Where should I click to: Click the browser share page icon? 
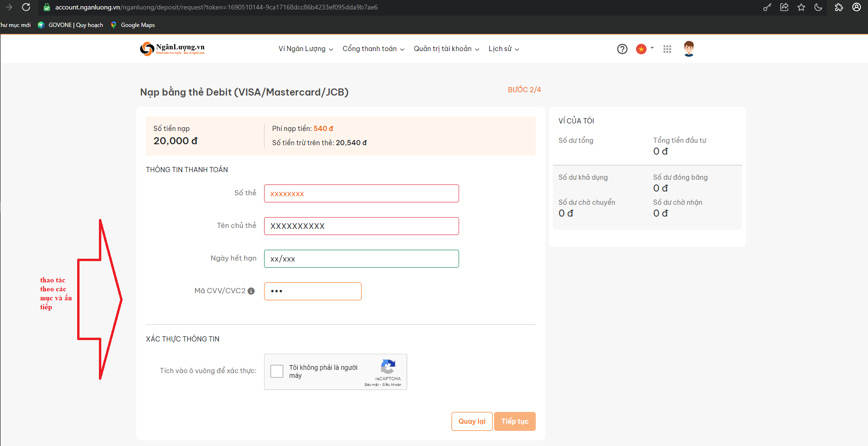point(784,7)
